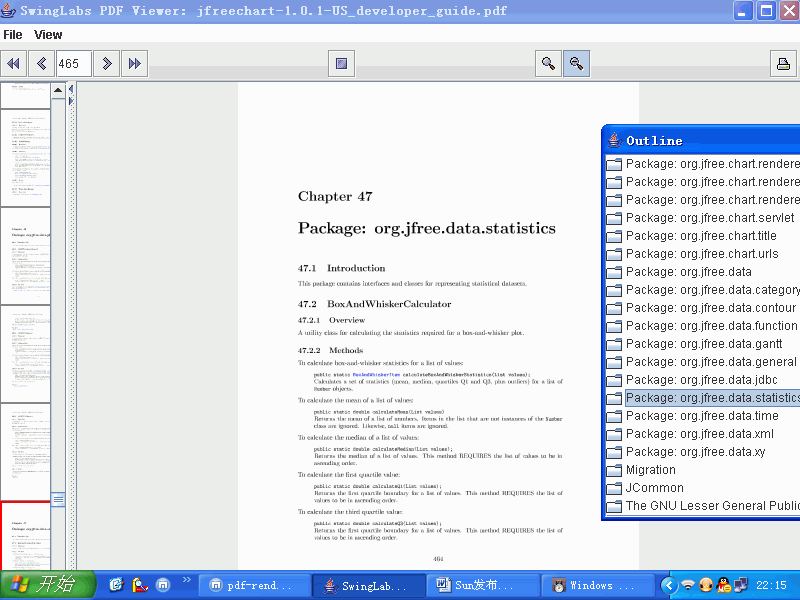Screen dimensions: 800x600
Task: Click the page number field showing 465
Action: [x=74, y=64]
